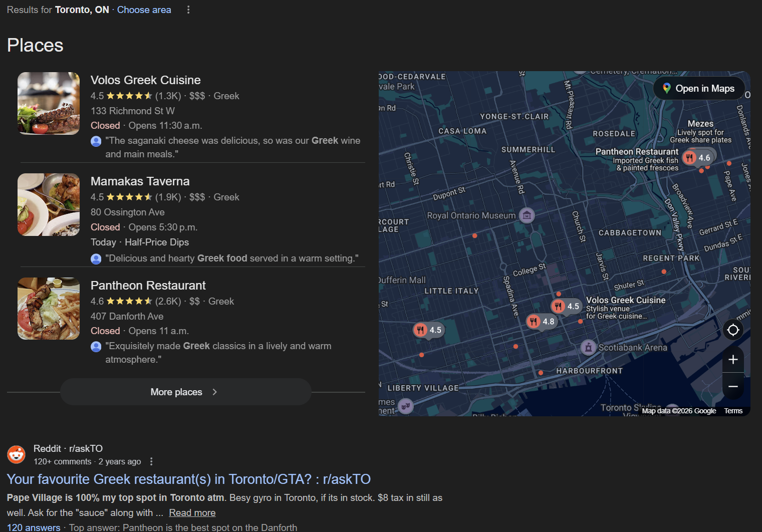Click the Opens 11:30 a.m. hours text

tap(165, 125)
